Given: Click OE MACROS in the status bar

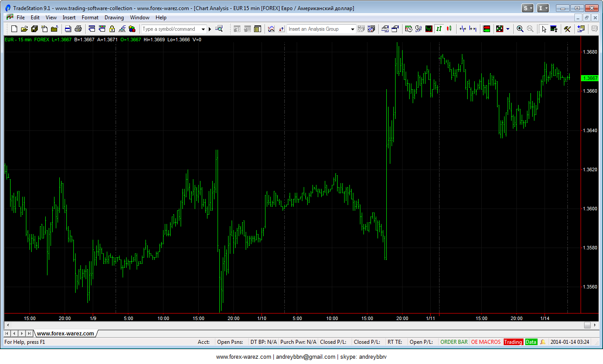Looking at the screenshot, I should coord(485,342).
